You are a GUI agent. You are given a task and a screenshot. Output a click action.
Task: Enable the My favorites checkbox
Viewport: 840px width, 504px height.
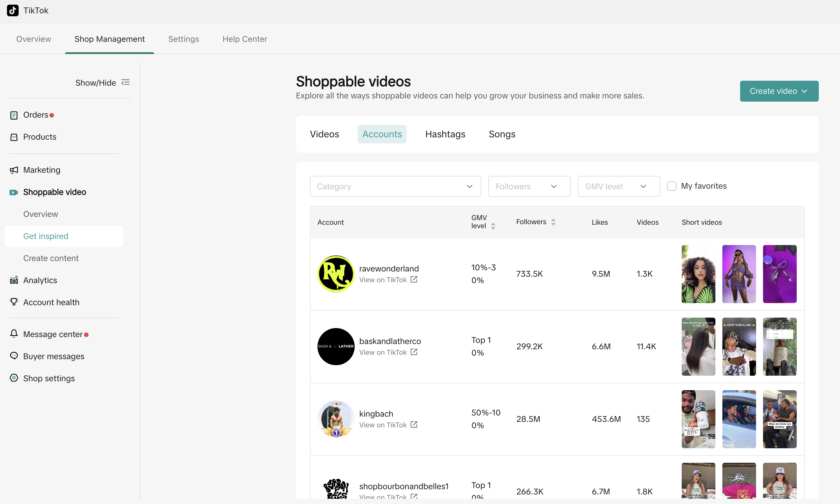(x=672, y=186)
